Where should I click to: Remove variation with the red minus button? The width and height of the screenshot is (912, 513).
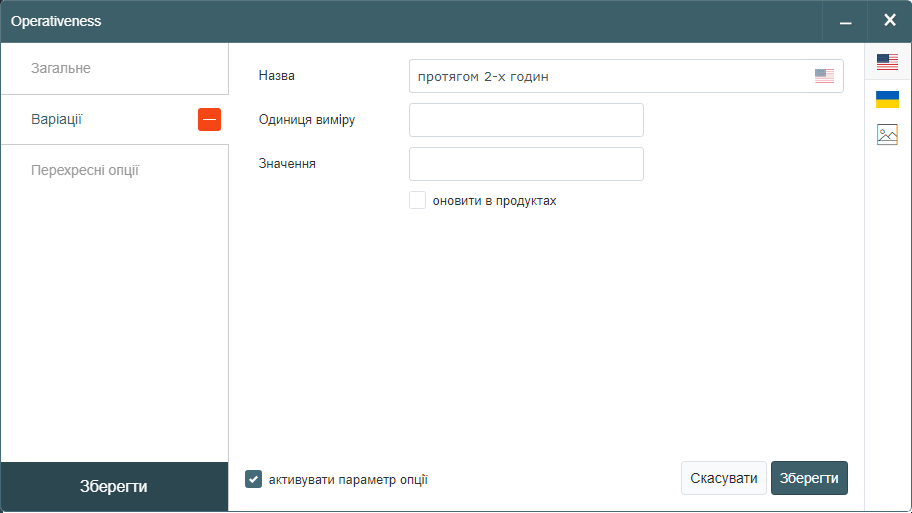pos(209,119)
